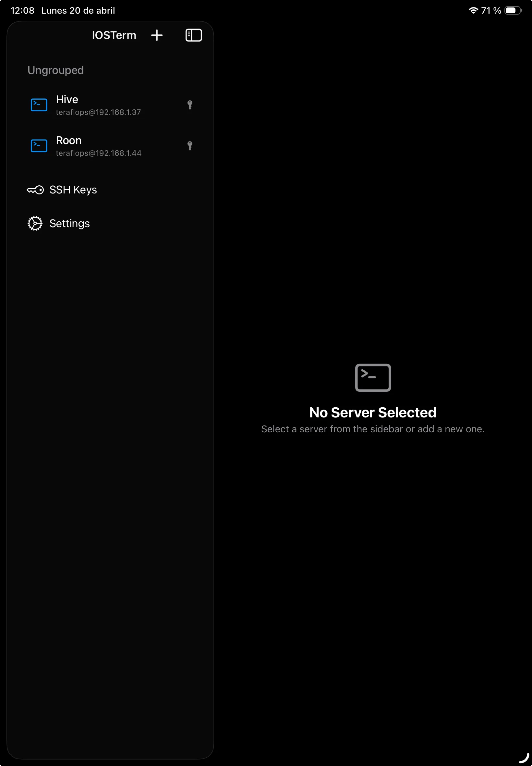Click the key icon next to Roon
Image resolution: width=532 pixels, height=766 pixels.
(x=190, y=146)
